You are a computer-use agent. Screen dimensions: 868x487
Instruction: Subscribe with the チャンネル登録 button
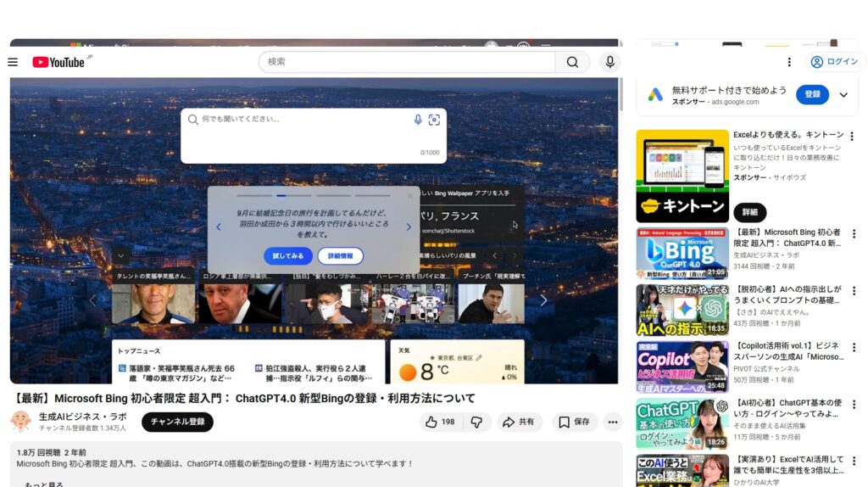point(177,422)
